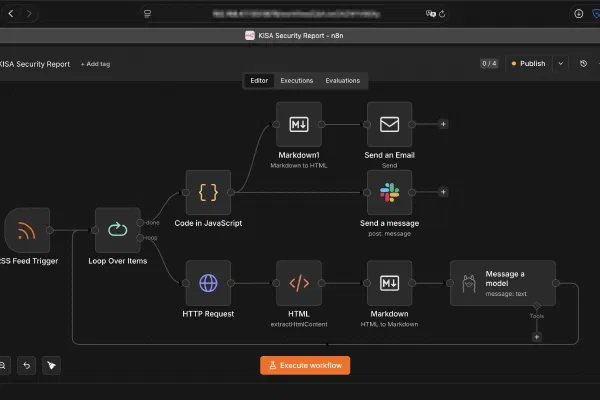Click the extractHtmlContent subtitle text
This screenshot has height=400, width=600.
(299, 325)
